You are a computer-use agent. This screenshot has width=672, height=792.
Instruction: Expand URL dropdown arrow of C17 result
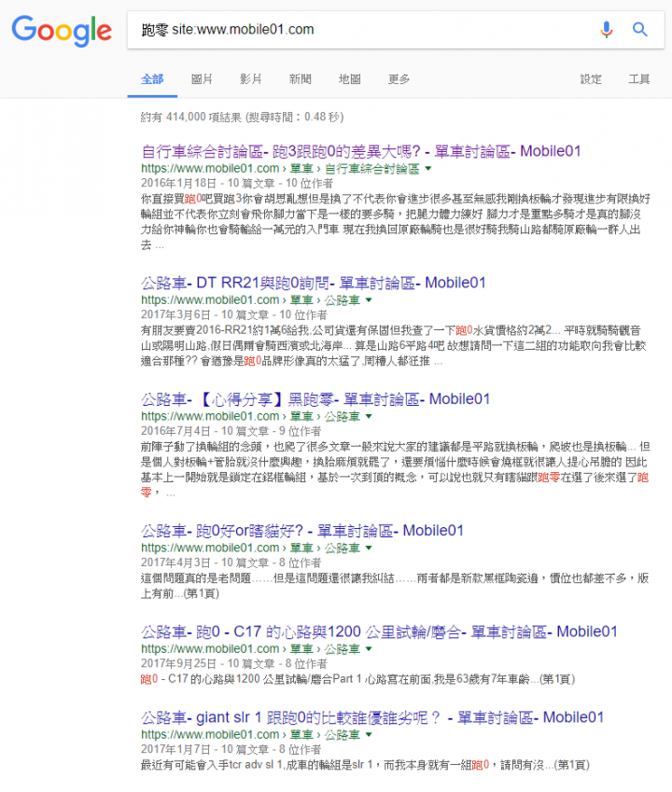point(369,649)
